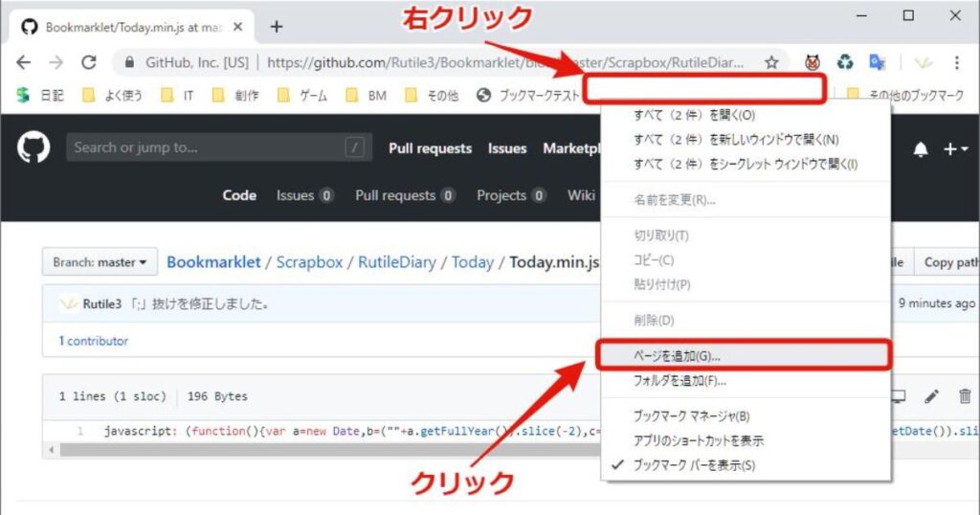Choose フォルダを追加(F)... from the menu

tap(746, 381)
